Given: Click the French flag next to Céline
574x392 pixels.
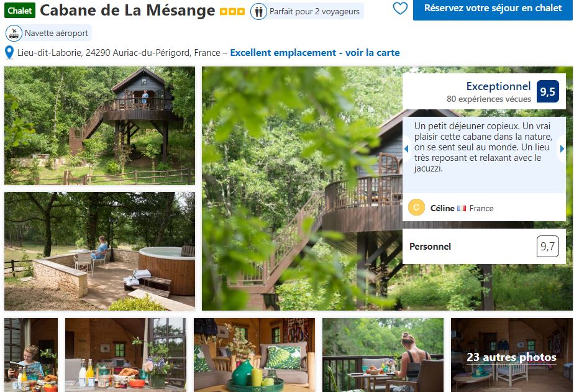Looking at the screenshot, I should point(462,208).
